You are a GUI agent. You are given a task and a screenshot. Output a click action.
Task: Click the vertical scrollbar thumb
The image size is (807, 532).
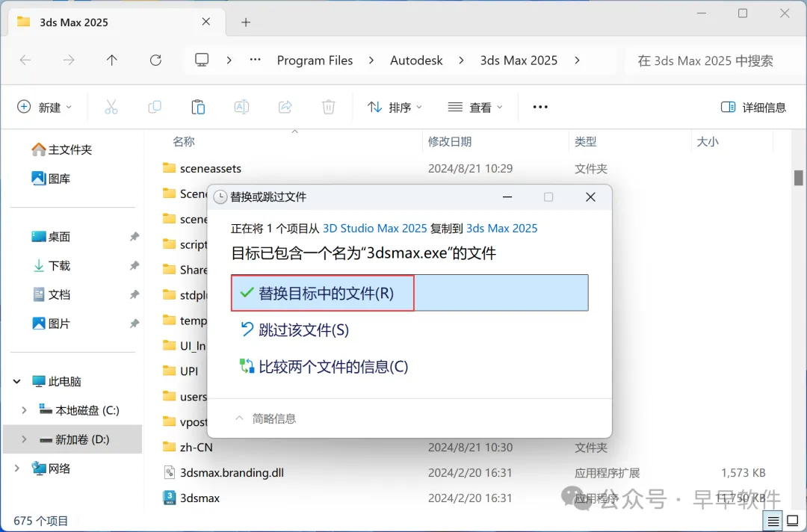tap(798, 178)
